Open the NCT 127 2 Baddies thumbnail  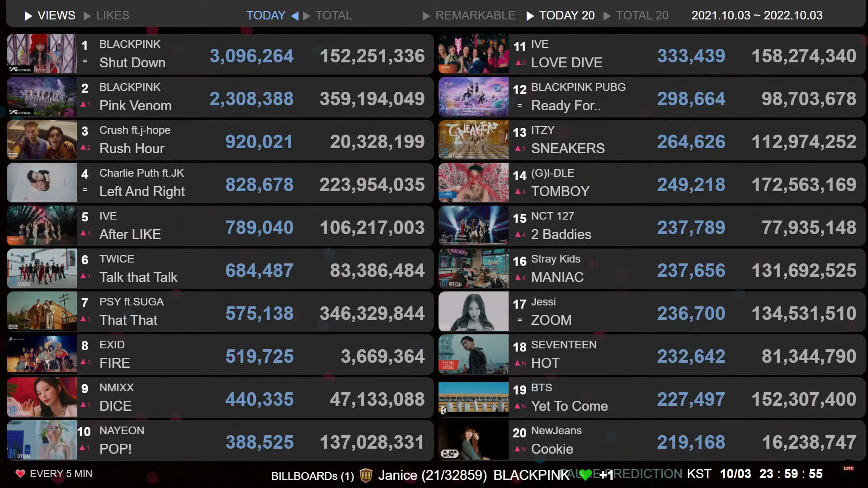coord(473,225)
